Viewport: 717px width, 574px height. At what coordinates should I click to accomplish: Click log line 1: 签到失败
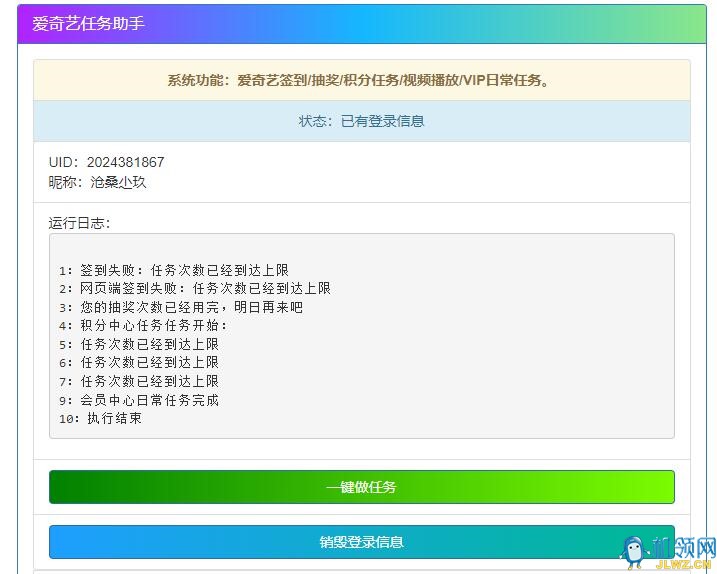174,270
